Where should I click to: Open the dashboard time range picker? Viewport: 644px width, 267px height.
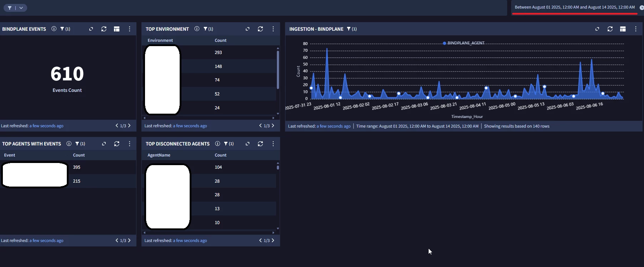pyautogui.click(x=575, y=7)
